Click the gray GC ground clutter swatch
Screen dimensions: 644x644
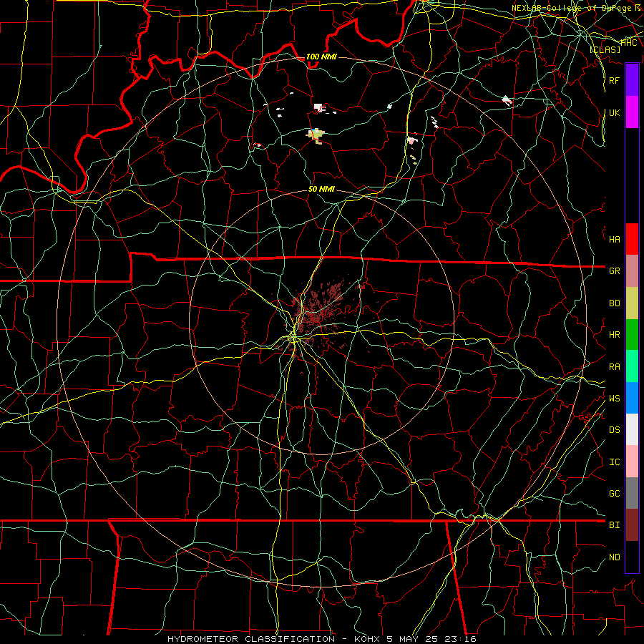(x=632, y=493)
